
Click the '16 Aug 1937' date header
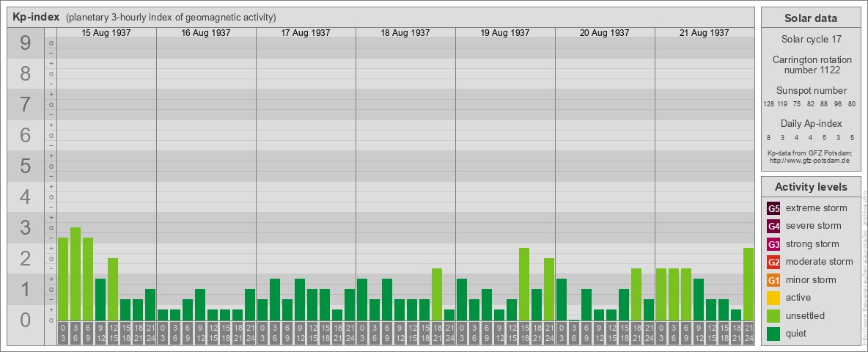click(x=206, y=33)
